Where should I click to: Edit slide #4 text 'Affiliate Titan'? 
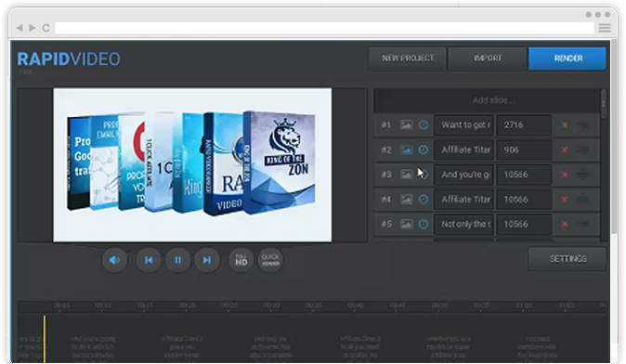point(463,199)
